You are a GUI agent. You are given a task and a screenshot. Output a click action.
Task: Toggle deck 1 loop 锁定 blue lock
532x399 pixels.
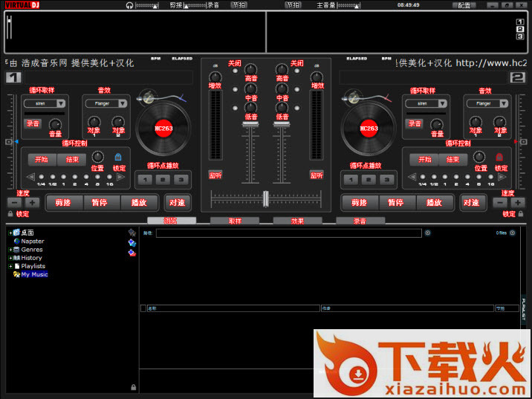point(117,157)
